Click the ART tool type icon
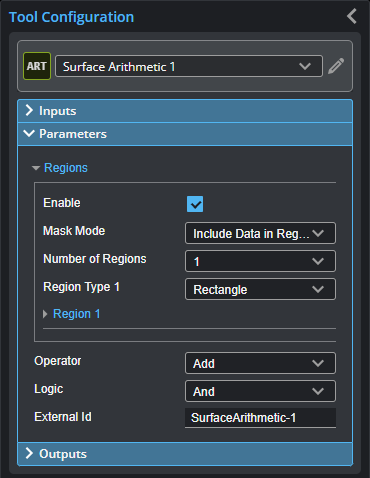This screenshot has width=370, height=478. pos(37,66)
